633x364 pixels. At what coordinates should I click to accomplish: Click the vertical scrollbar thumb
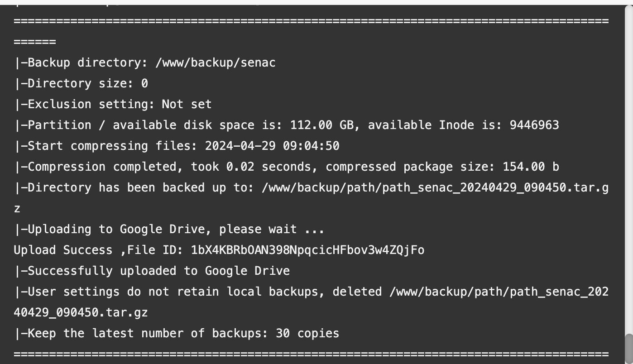(628, 349)
